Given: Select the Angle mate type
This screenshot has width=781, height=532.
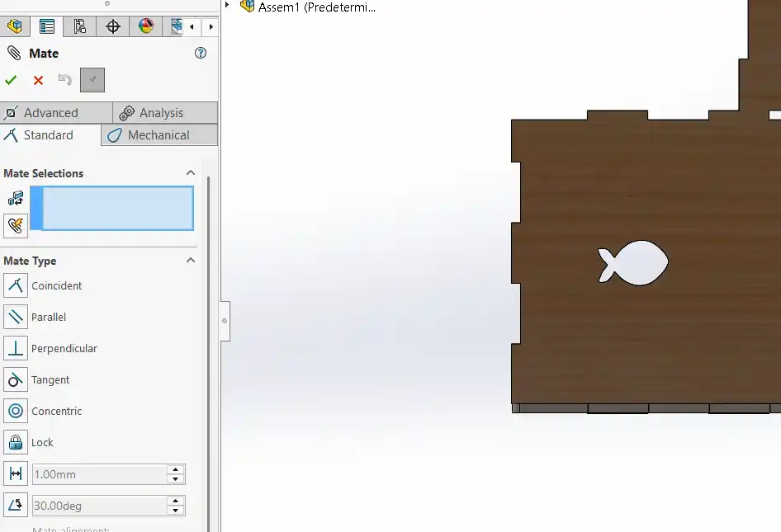Looking at the screenshot, I should (16, 506).
